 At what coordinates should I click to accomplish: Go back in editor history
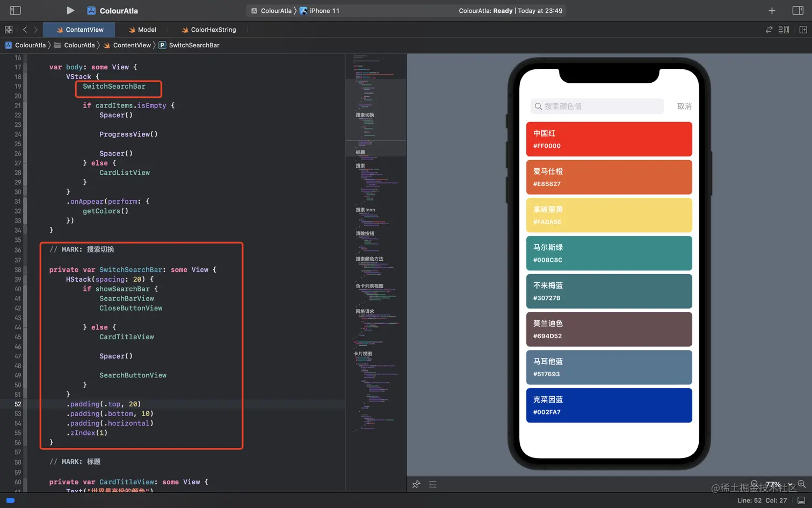point(25,30)
